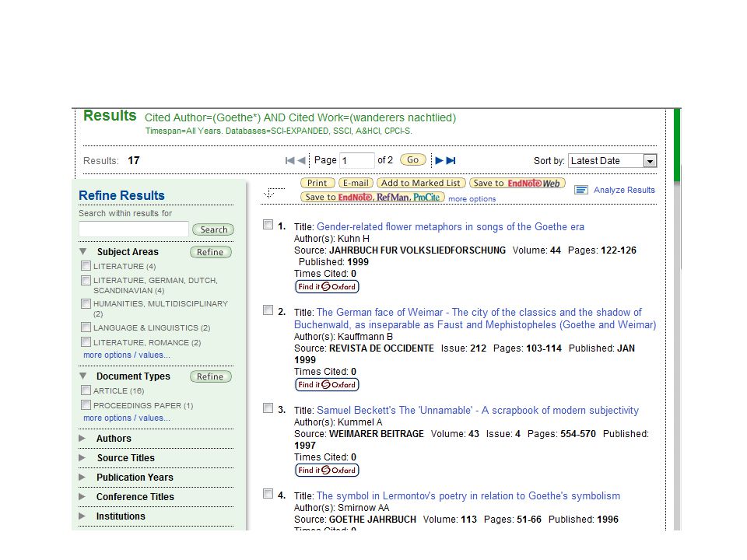Screen dimensions: 747x560
Task: Check the LITERATURE (4) subject area
Action: (x=86, y=266)
